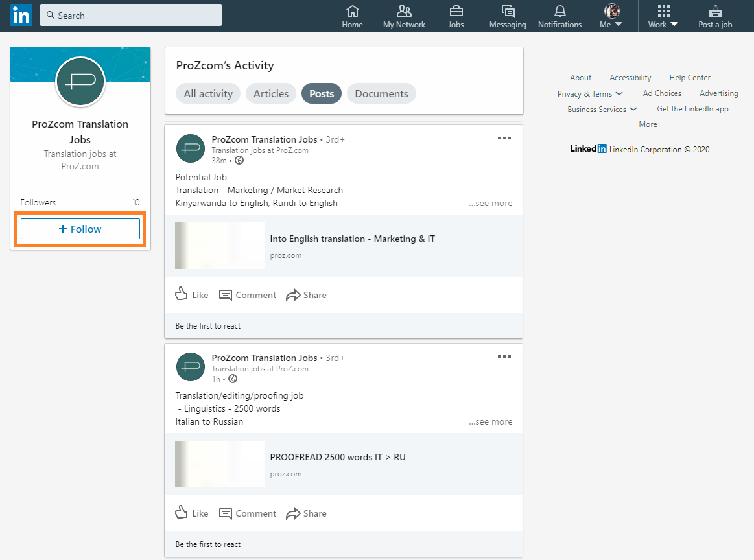
Task: Expand Privacy & Terms dropdown
Action: (590, 94)
